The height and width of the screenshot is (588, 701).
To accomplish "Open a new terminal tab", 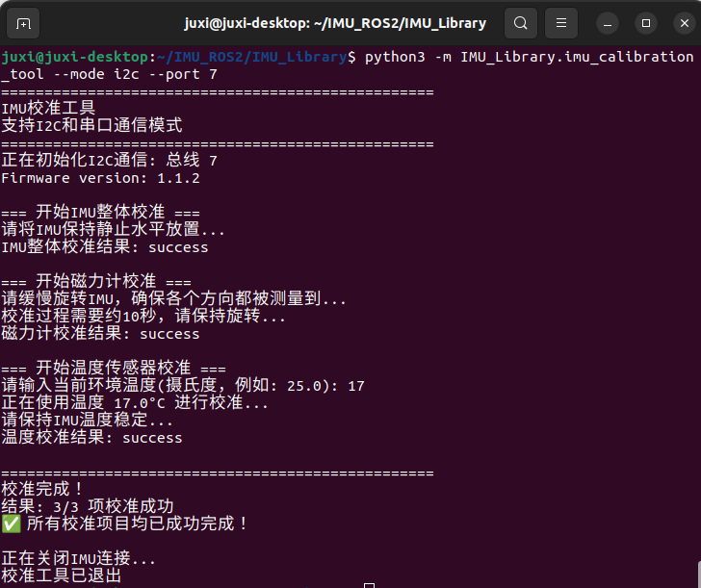I will click(23, 23).
